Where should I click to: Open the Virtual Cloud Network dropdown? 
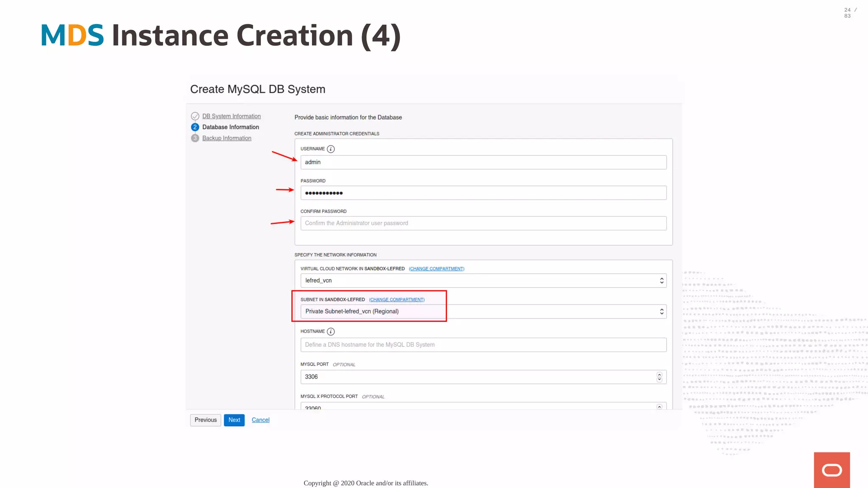[x=483, y=280]
